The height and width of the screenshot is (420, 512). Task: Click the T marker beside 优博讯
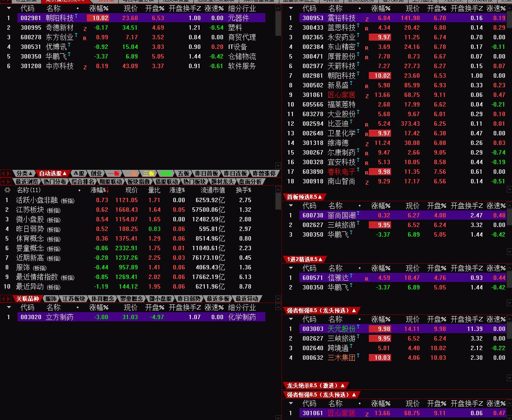(69, 45)
